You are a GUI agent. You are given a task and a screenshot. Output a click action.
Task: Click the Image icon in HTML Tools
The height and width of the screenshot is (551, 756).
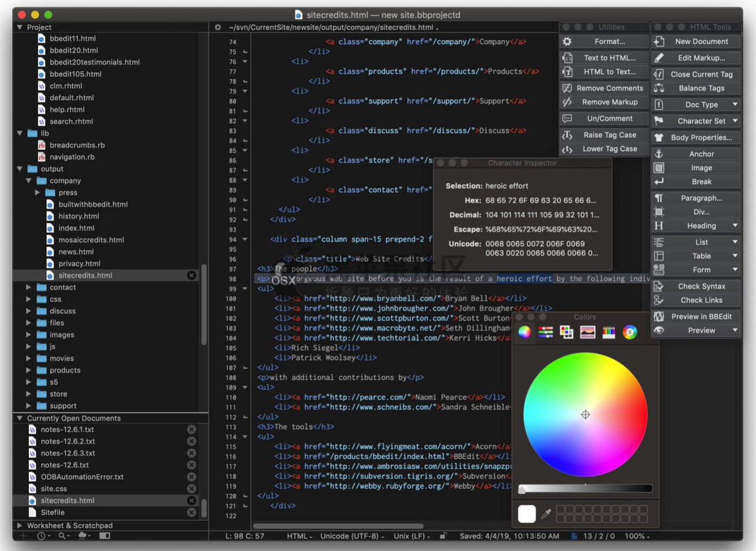click(658, 167)
